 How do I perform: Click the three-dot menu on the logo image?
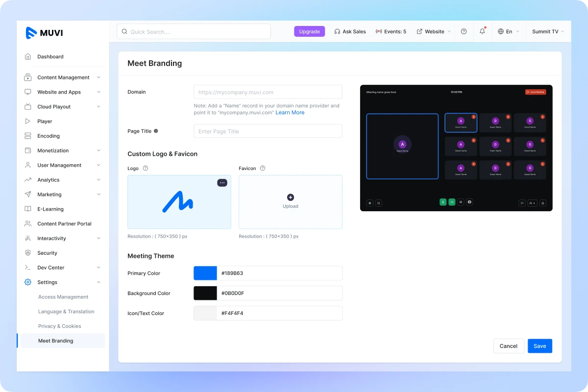point(222,183)
